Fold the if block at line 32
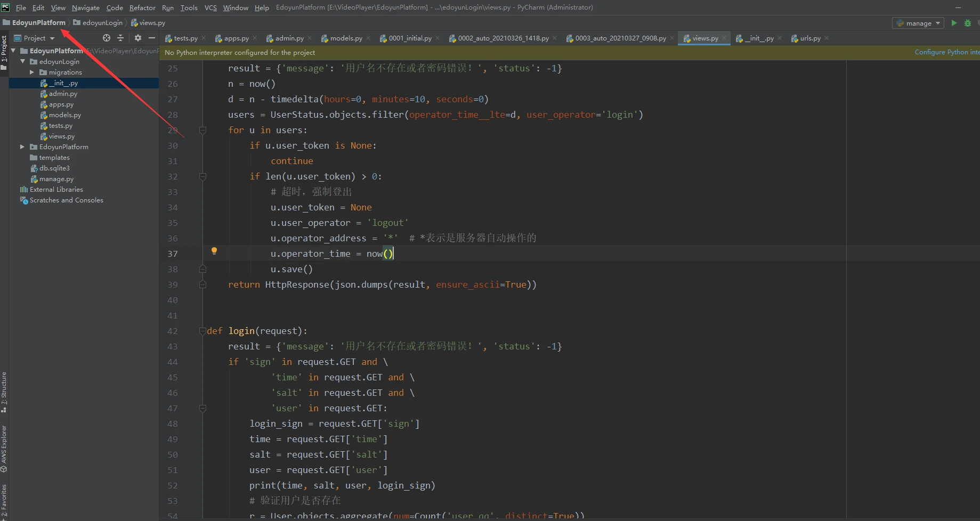This screenshot has width=980, height=521. pyautogui.click(x=203, y=176)
